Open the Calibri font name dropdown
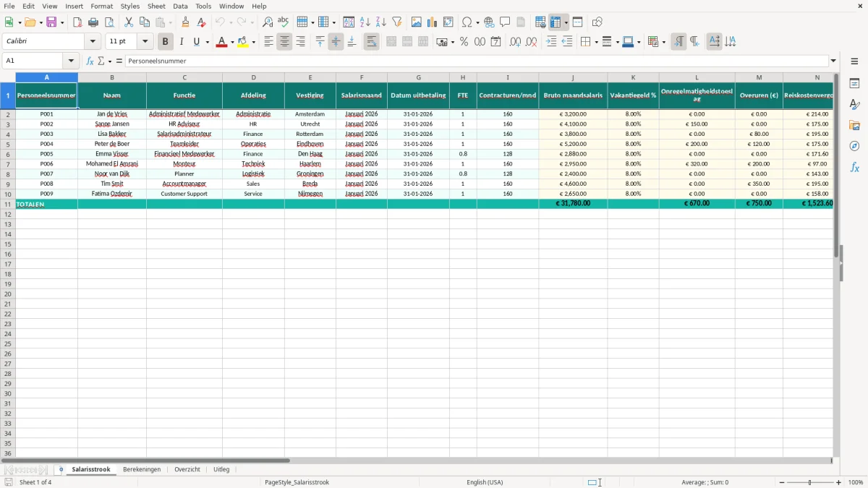The image size is (868, 488). 93,42
